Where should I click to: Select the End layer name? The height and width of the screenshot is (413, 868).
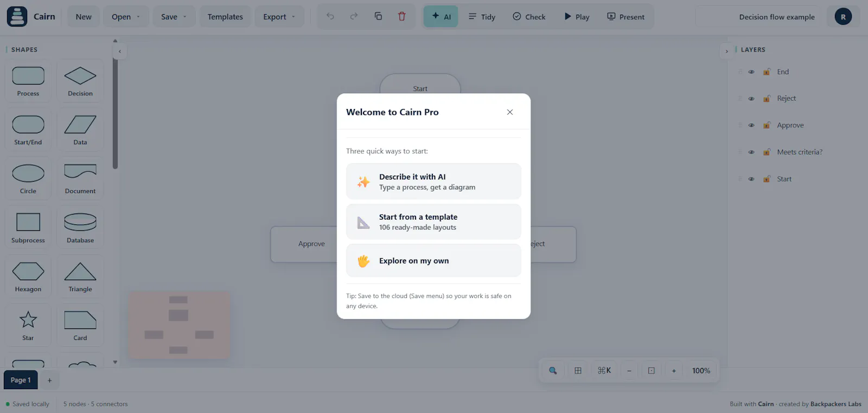(x=783, y=72)
